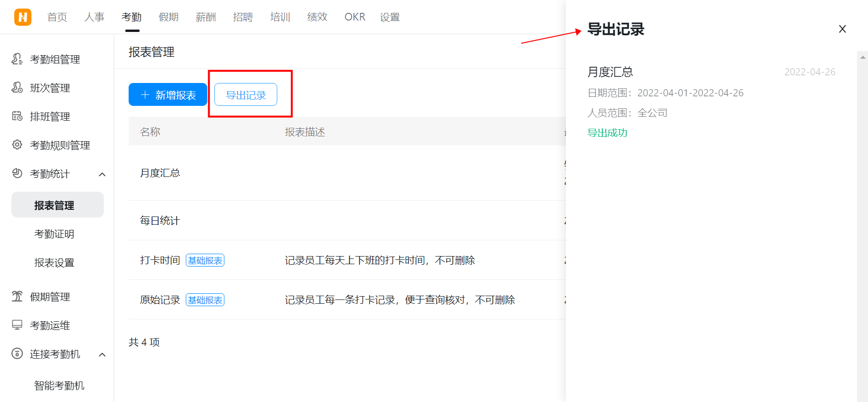Click the scroll-up arrow in export panel
This screenshot has width=868, height=402.
pos(863,57)
